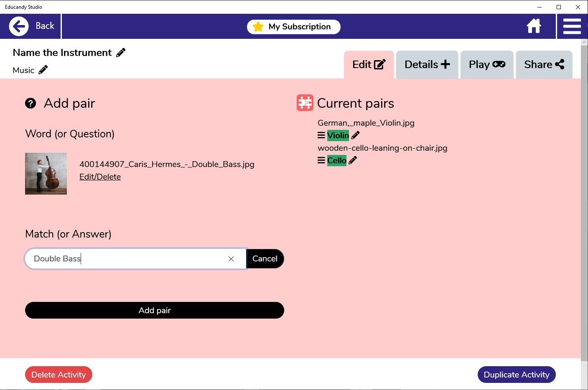
Task: Open My Subscription button
Action: pyautogui.click(x=294, y=27)
